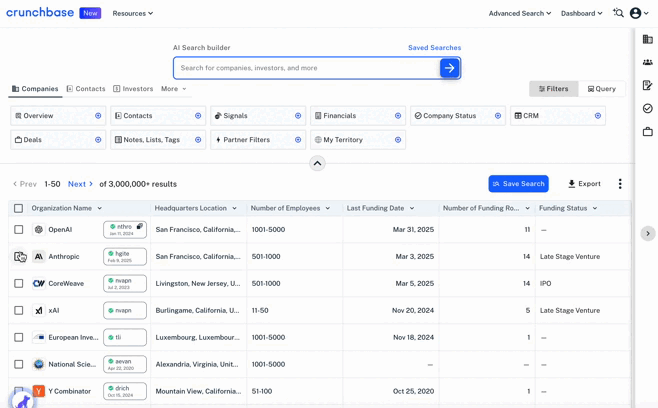Open notes edit icon in right sidebar
Image resolution: width=658 pixels, height=408 pixels.
pos(648,85)
